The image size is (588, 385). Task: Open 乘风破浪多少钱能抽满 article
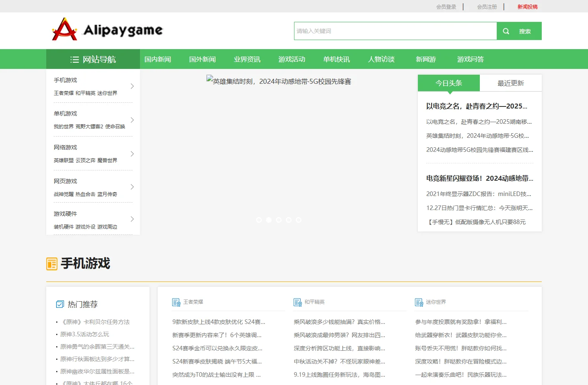(339, 322)
